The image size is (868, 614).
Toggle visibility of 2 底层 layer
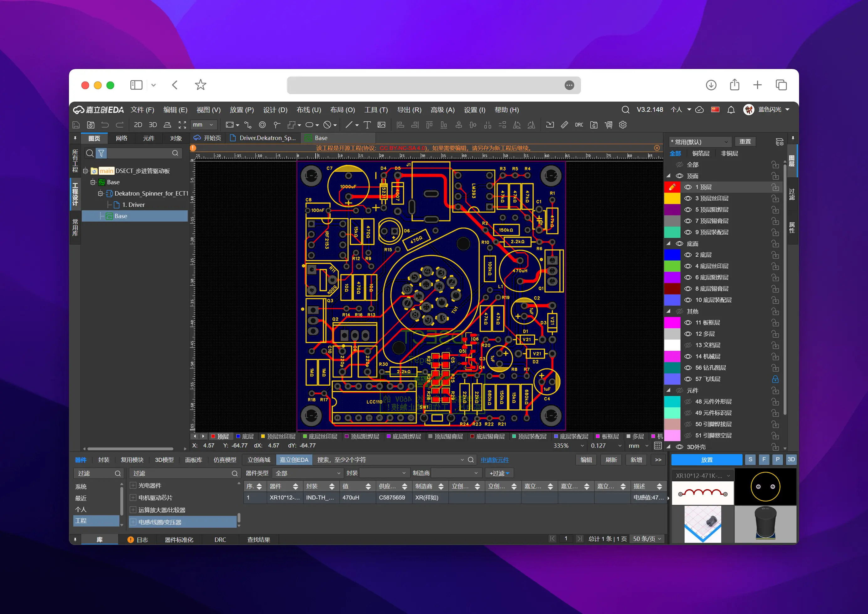point(688,255)
